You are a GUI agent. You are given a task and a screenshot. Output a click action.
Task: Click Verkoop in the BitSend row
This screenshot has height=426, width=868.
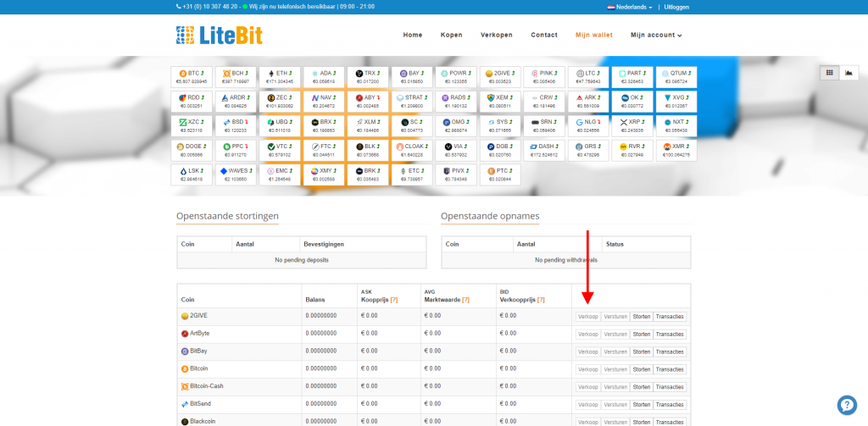point(588,405)
